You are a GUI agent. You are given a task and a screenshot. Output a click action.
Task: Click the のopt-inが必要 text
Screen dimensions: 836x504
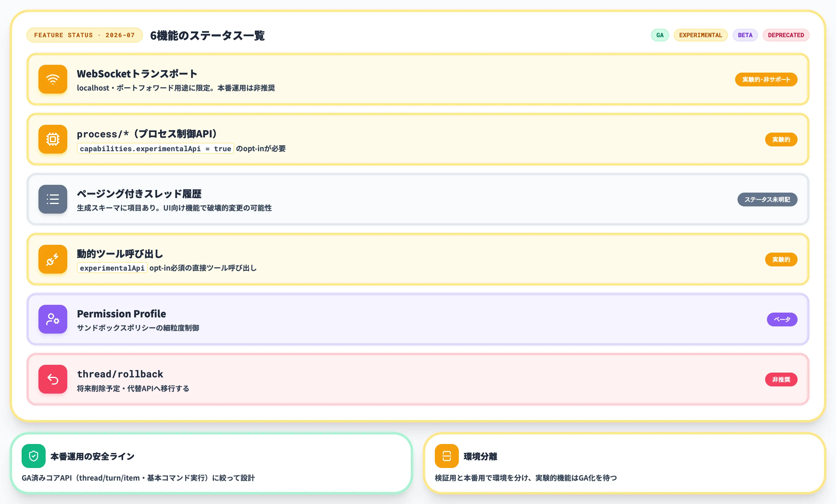click(x=261, y=148)
